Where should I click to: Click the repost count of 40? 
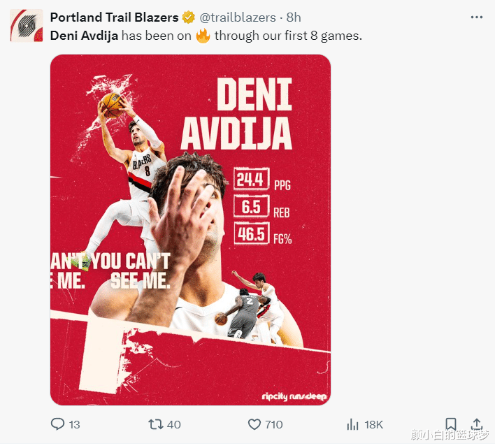pyautogui.click(x=174, y=424)
